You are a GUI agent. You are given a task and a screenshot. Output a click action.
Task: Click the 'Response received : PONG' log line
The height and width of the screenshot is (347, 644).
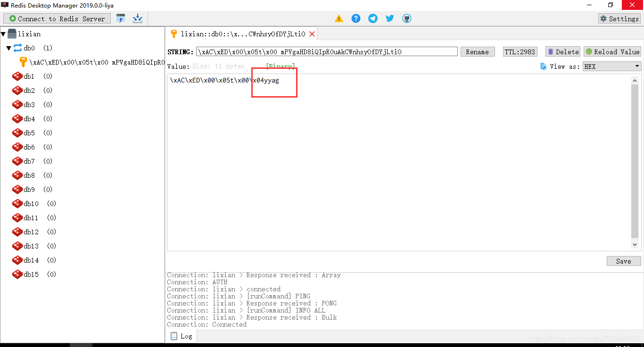[x=252, y=303]
